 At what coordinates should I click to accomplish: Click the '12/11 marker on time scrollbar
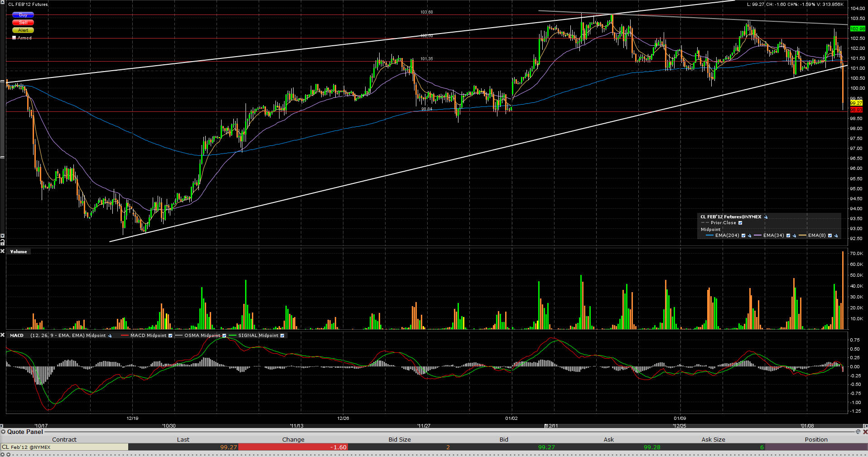point(551,426)
